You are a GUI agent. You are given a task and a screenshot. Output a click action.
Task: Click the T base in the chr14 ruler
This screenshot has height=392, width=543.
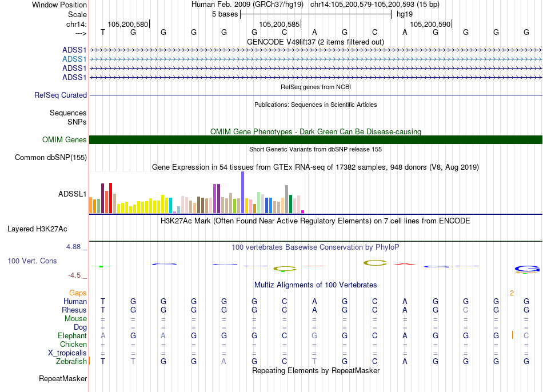pos(103,33)
